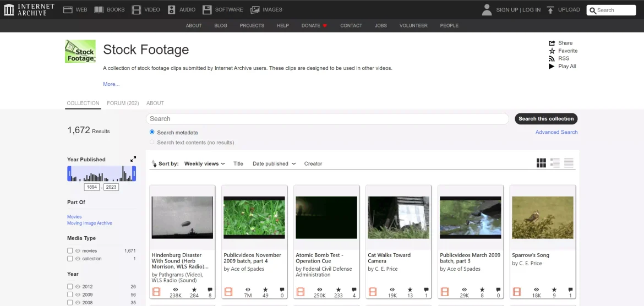
Task: Open the Weekly views sort dropdown
Action: point(205,163)
